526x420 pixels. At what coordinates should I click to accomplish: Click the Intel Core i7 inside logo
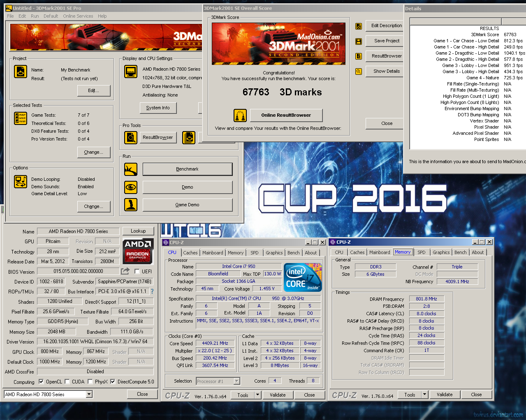click(303, 277)
